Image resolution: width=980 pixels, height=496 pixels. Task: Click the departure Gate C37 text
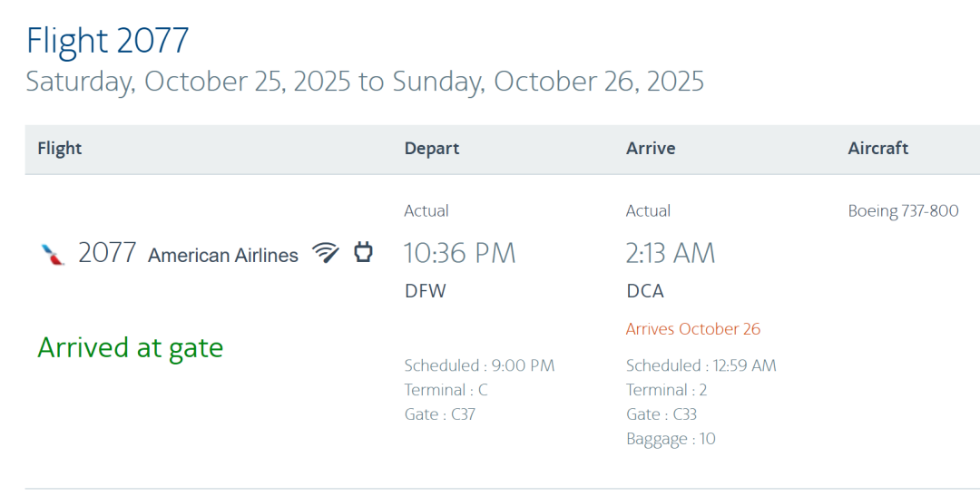pyautogui.click(x=440, y=414)
